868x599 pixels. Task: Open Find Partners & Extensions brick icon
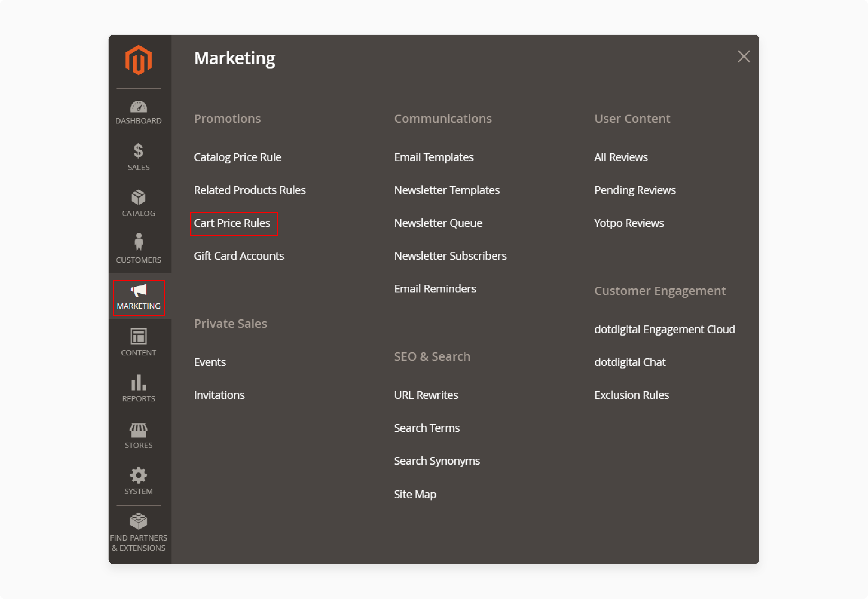(x=138, y=521)
